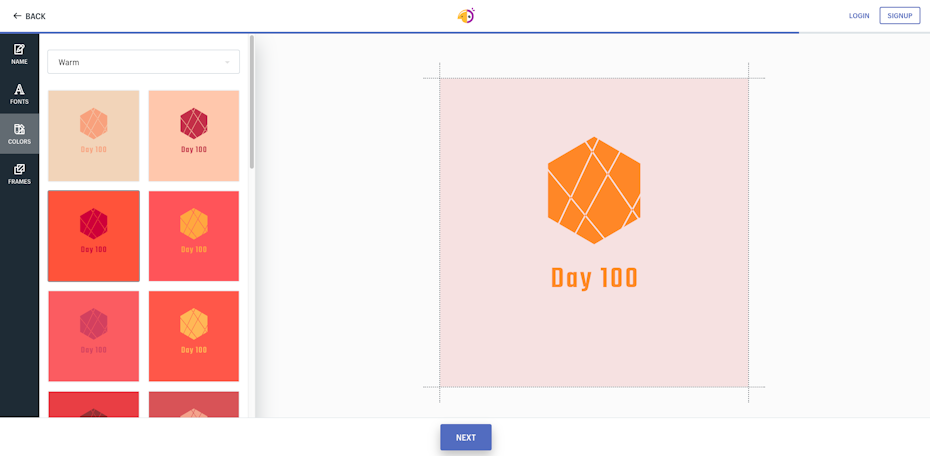The height and width of the screenshot is (456, 930).
Task: Click the dropdown chevron arrow beside Warm
Action: pyautogui.click(x=227, y=62)
